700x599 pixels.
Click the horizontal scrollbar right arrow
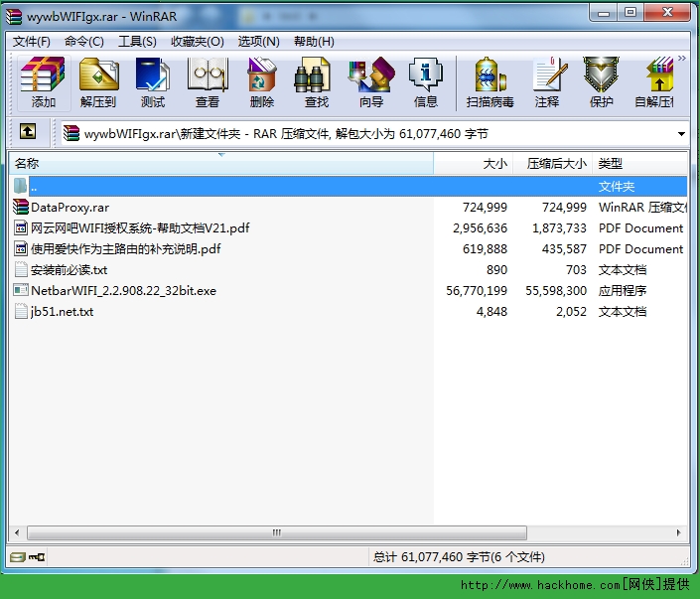678,532
